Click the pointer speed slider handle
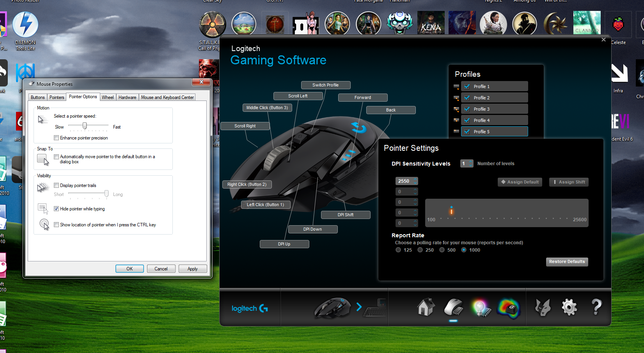This screenshot has width=644, height=353. [x=85, y=126]
